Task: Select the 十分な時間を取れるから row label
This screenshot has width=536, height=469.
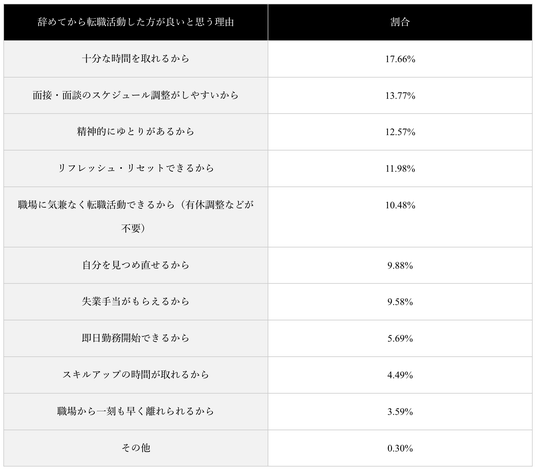Action: tap(136, 59)
